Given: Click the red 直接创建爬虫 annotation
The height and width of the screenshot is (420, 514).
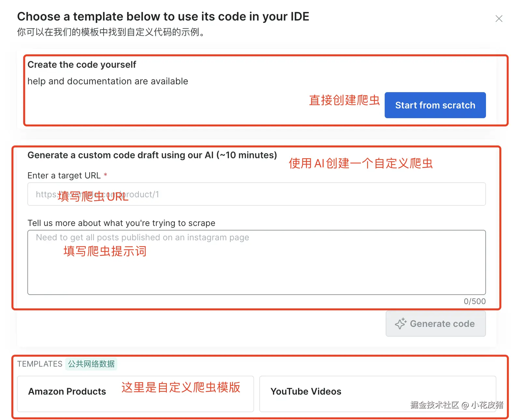Looking at the screenshot, I should (x=344, y=100).
